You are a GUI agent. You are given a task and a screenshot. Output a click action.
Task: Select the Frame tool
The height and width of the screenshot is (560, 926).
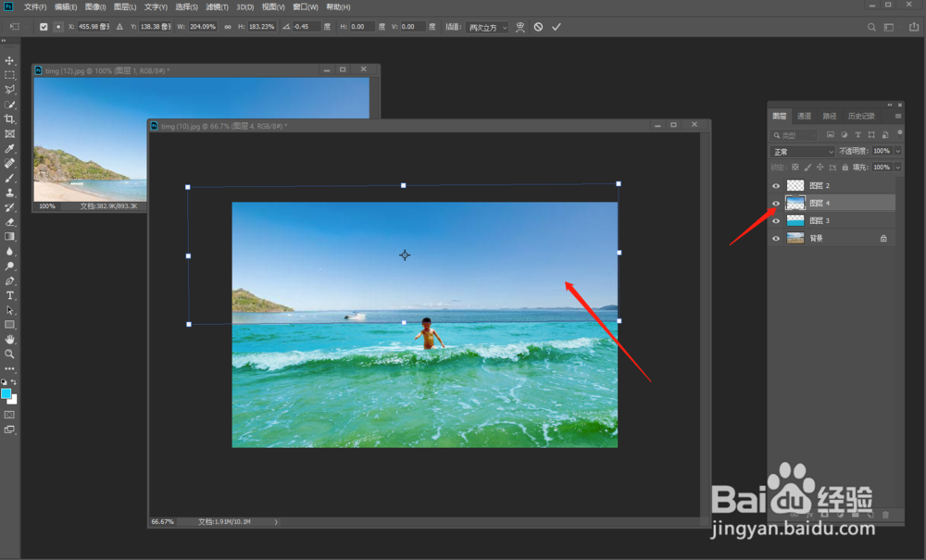tap(9, 134)
